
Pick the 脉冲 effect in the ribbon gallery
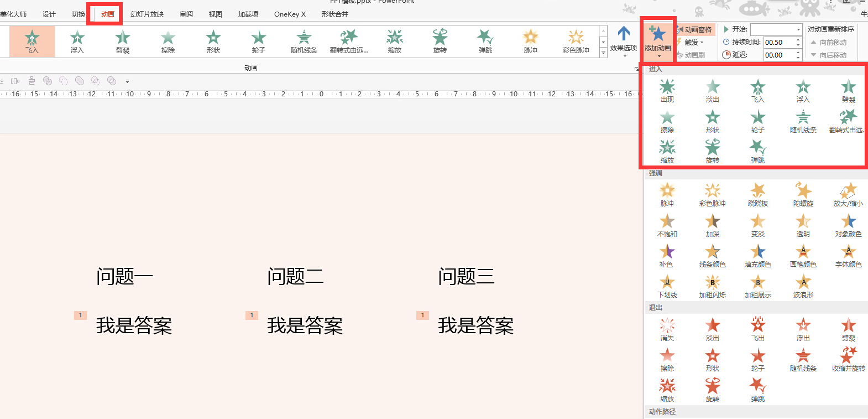(x=531, y=42)
